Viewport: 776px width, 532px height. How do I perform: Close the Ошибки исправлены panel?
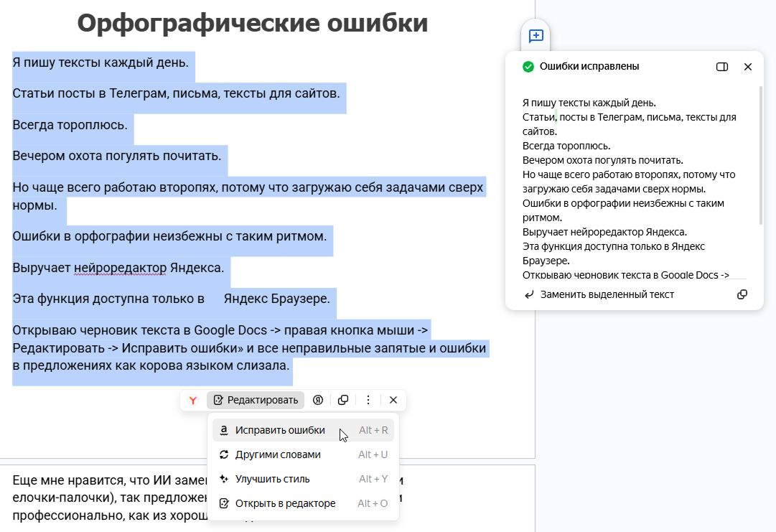coord(748,66)
